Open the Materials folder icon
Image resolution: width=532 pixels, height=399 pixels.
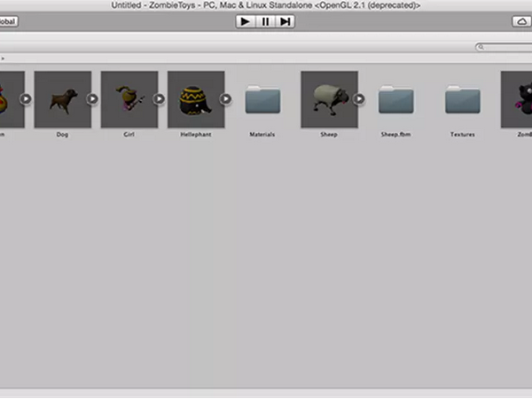point(262,99)
